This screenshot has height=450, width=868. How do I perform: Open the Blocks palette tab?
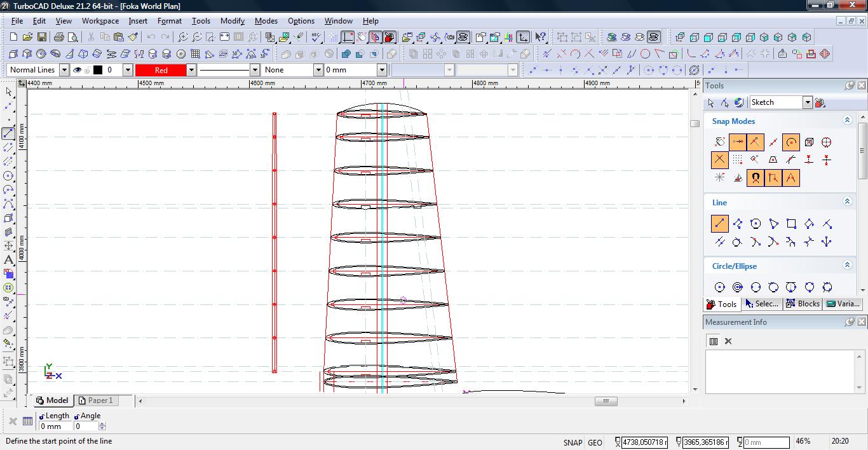click(803, 304)
